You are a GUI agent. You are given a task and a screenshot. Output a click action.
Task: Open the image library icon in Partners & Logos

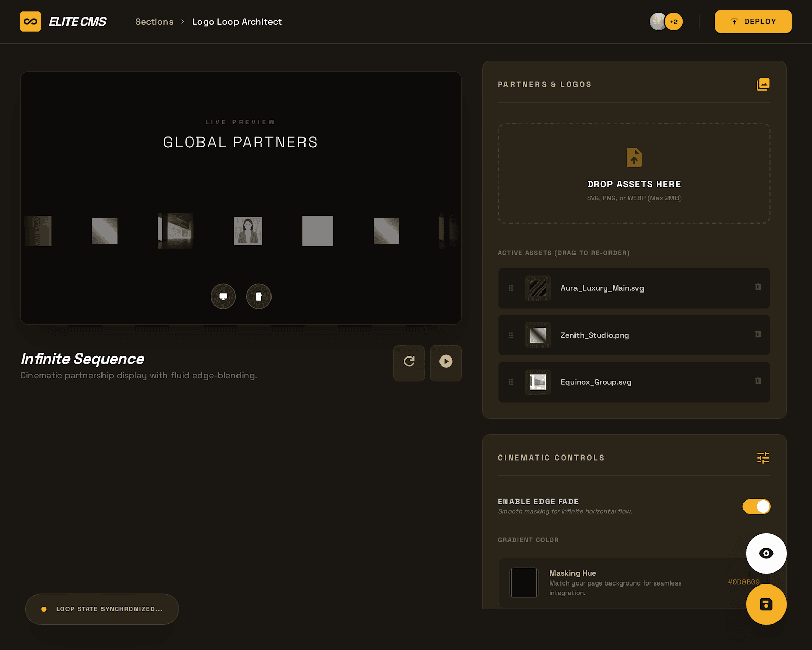click(x=763, y=84)
